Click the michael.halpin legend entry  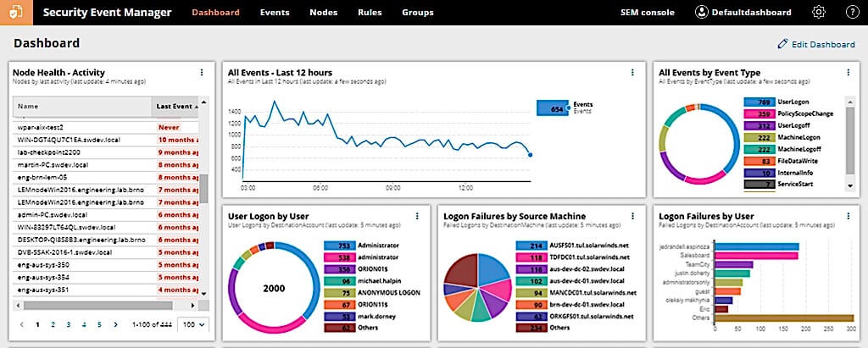(x=379, y=281)
